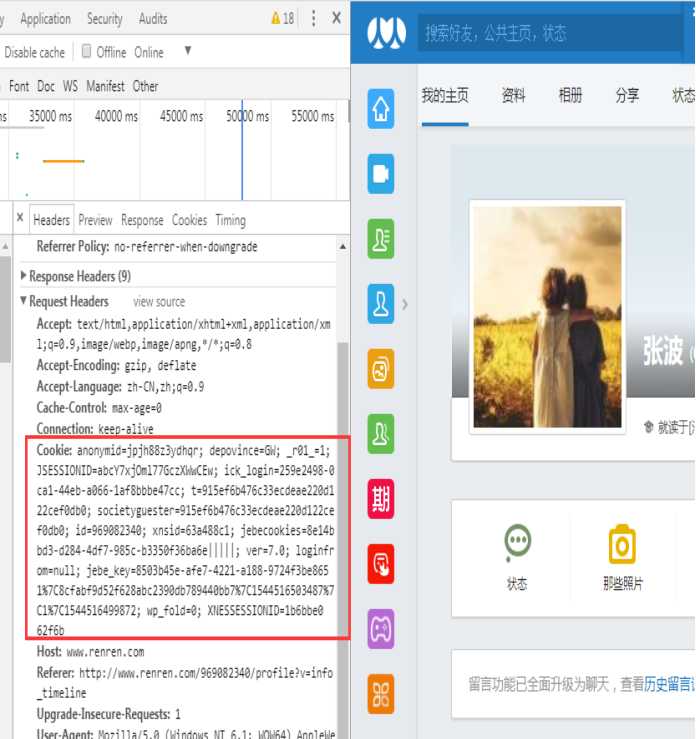Click the headers pane scroll up arrow

pyautogui.click(x=343, y=246)
